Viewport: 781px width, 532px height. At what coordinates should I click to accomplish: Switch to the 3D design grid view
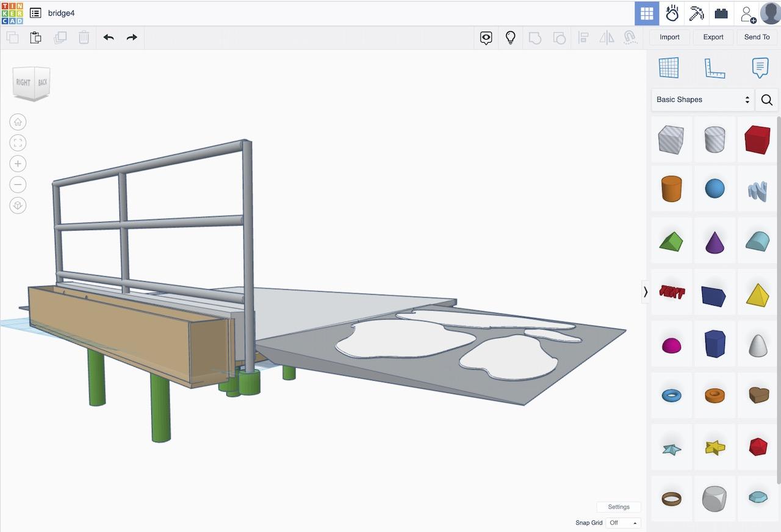647,13
